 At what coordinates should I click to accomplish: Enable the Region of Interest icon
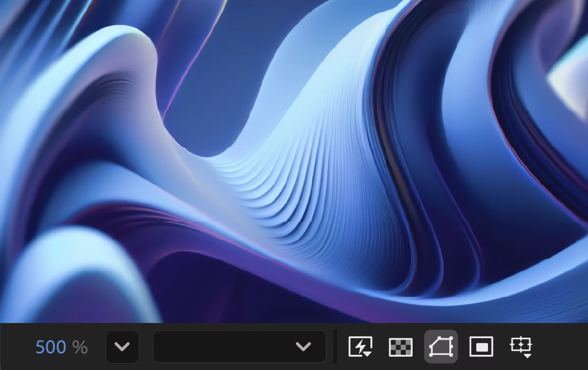click(481, 347)
